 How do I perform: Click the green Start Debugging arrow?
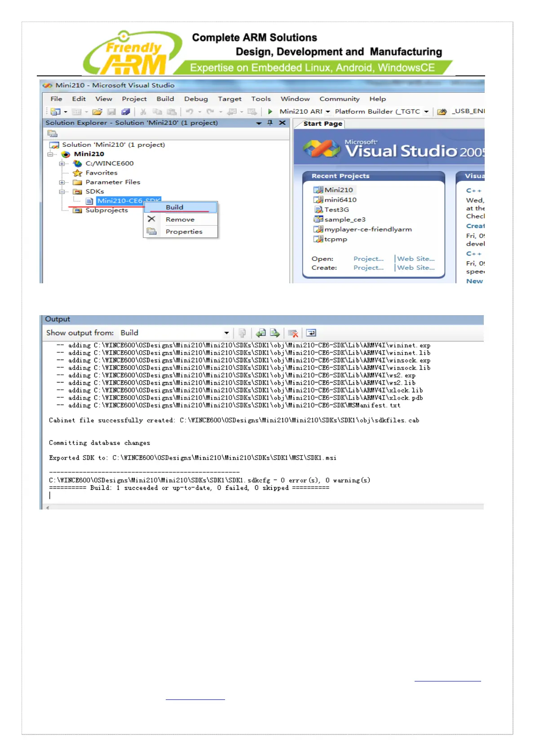pyautogui.click(x=270, y=111)
